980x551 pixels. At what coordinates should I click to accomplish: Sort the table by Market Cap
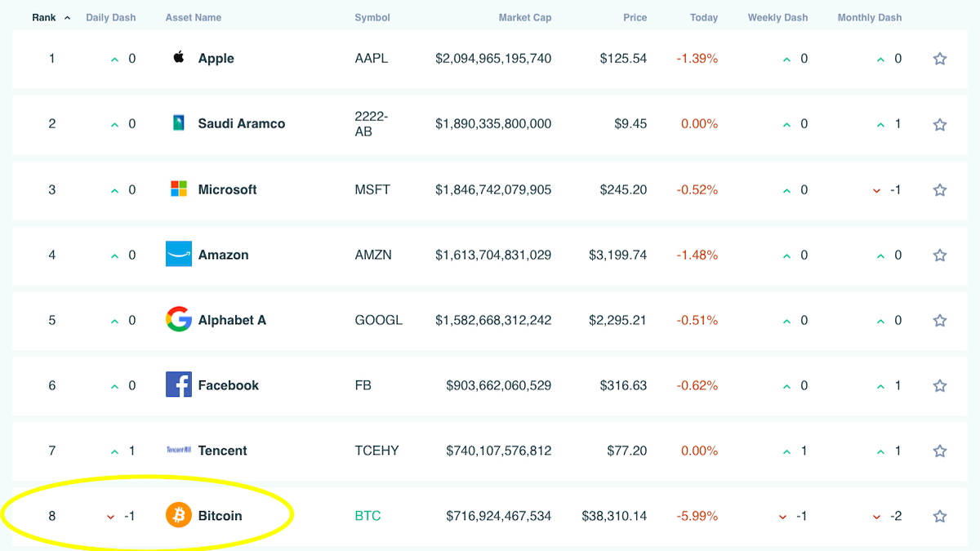click(524, 17)
